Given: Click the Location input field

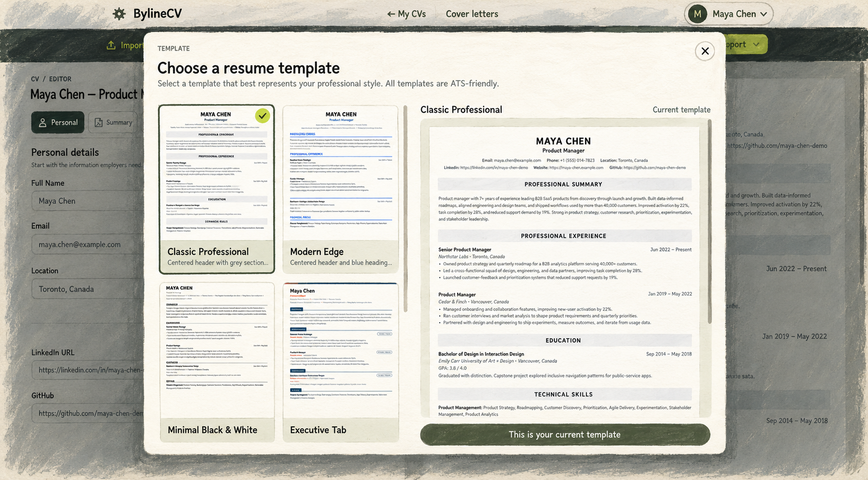Looking at the screenshot, I should pos(88,289).
